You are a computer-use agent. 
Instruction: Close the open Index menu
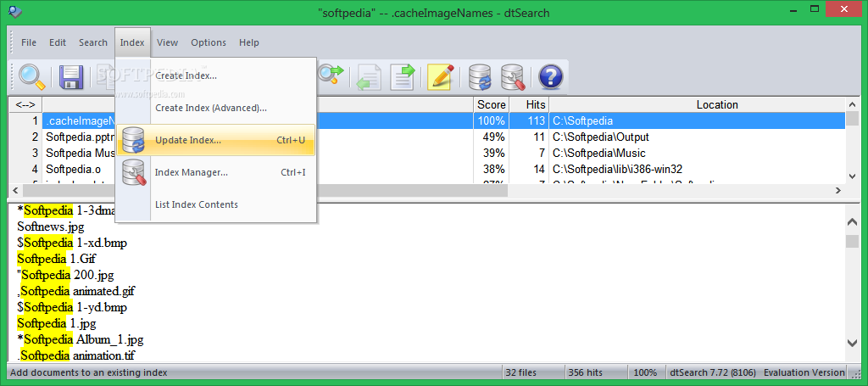coord(132,42)
